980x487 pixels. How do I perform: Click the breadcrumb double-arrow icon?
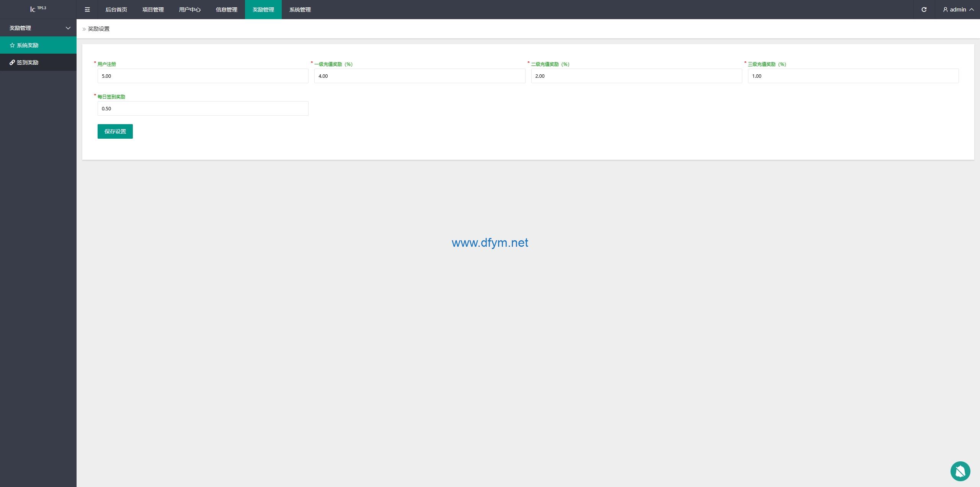coord(84,29)
